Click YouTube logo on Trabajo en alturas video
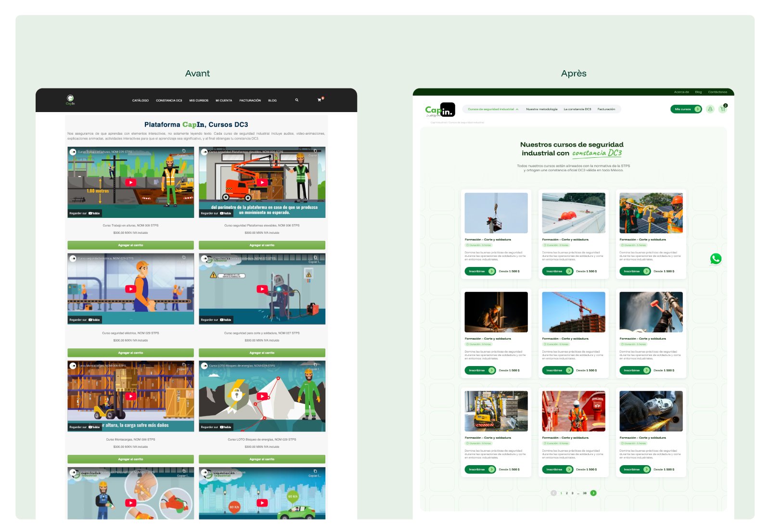770x532 pixels. click(x=94, y=213)
